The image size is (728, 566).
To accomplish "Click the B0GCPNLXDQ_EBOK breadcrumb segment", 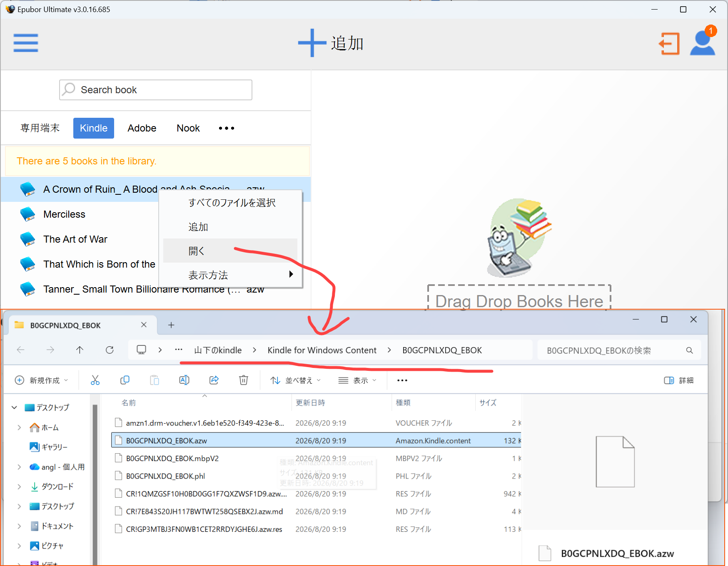I will coord(442,350).
